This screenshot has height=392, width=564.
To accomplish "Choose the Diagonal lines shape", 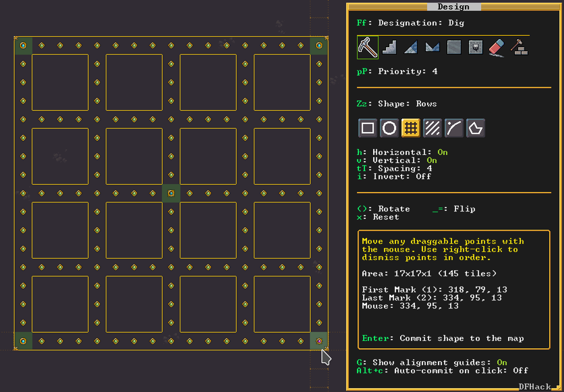I will 432,128.
